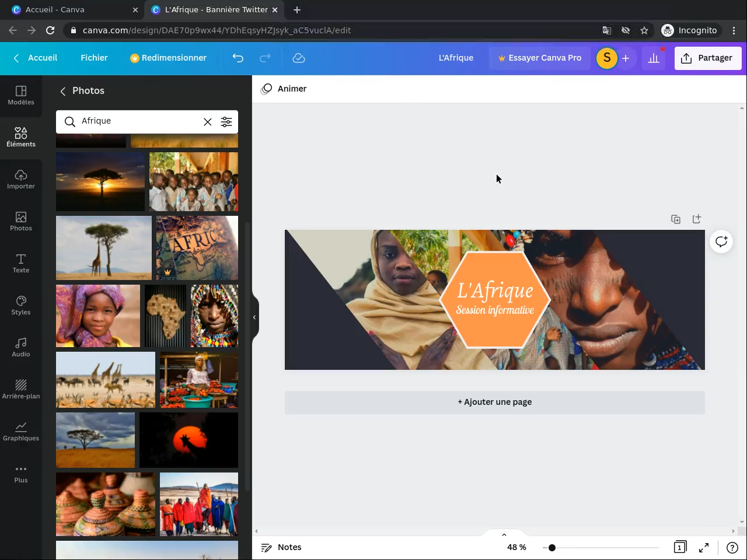The width and height of the screenshot is (747, 560).
Task: Open the Redimensionner menu
Action: click(168, 58)
